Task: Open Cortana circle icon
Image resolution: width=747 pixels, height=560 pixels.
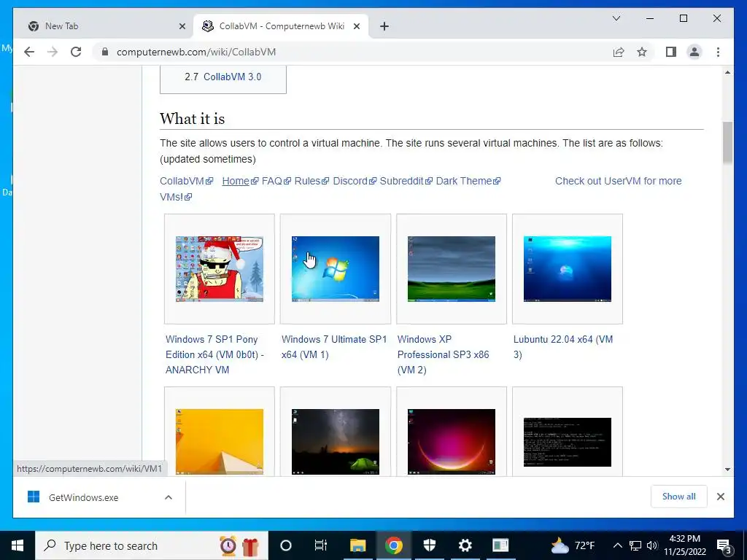Action: 285,545
